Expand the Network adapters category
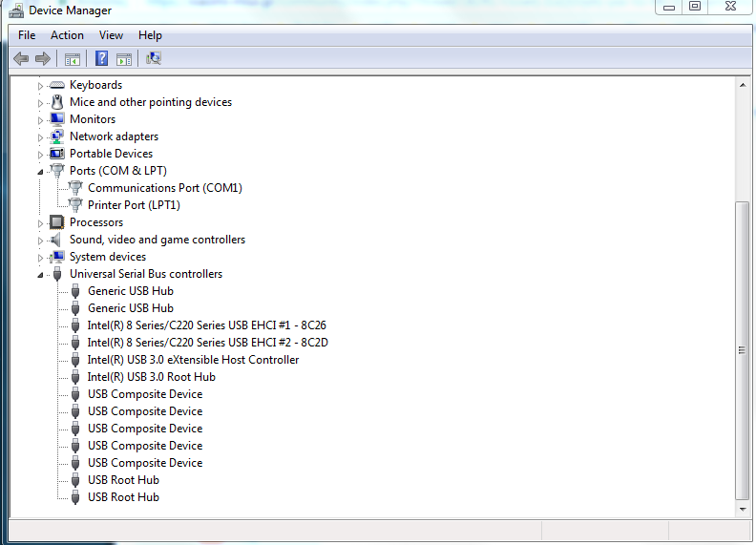Viewport: 756px width, 545px height. tap(41, 136)
